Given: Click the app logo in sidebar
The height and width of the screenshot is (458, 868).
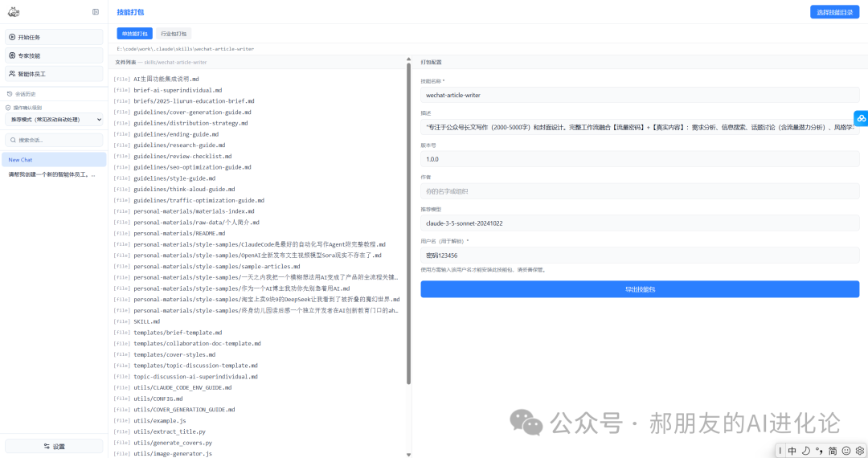Looking at the screenshot, I should coord(13,12).
